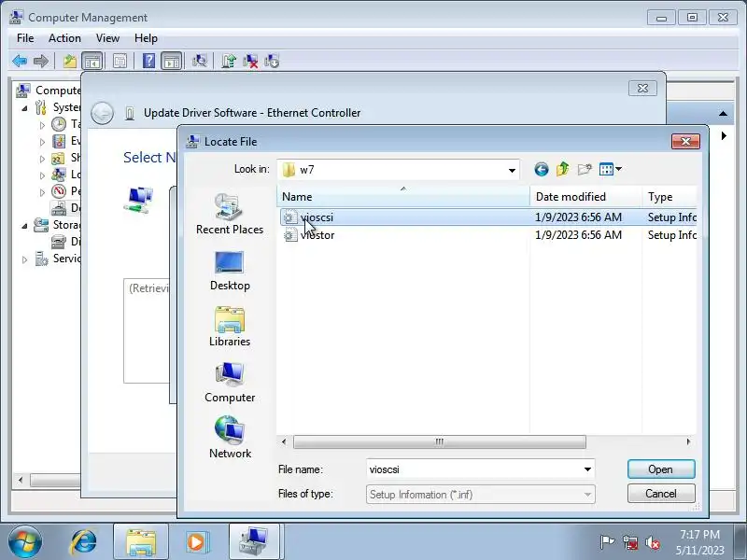Open Network in the places sidebar
747x560 pixels.
tap(230, 437)
